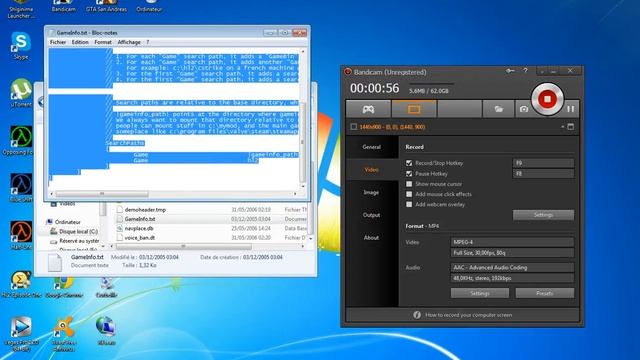Pause the Bandicam recording
Image resolution: width=640 pixels, height=360 pixels.
[x=571, y=109]
